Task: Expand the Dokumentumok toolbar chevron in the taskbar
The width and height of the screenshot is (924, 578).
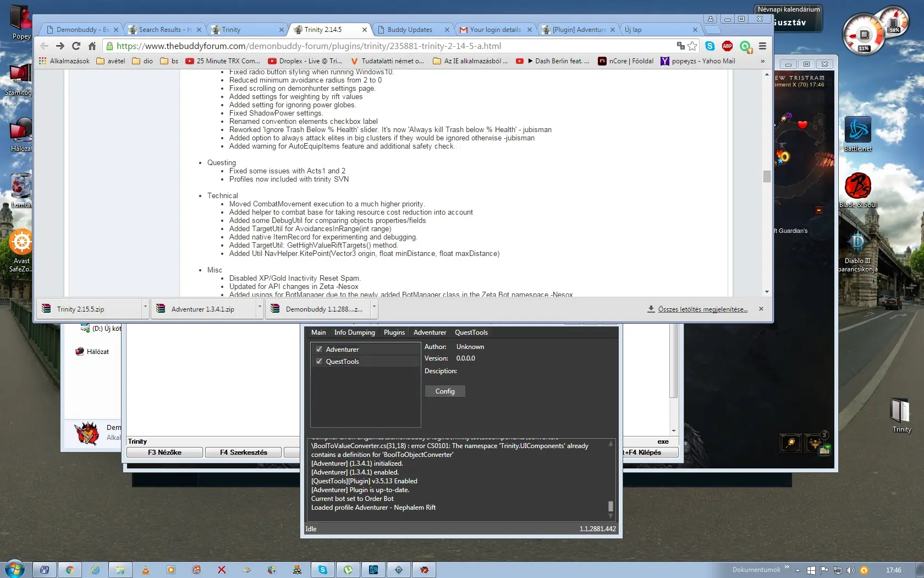Action: (x=787, y=567)
